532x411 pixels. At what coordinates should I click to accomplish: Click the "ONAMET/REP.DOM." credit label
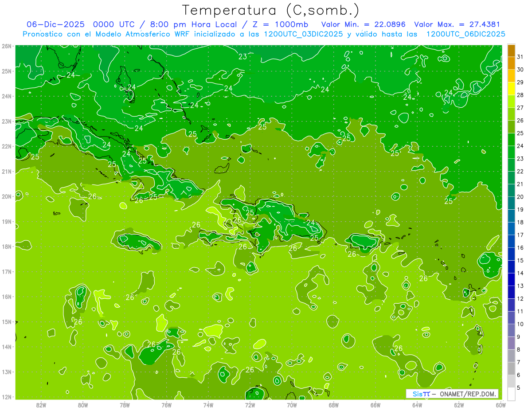point(467,394)
